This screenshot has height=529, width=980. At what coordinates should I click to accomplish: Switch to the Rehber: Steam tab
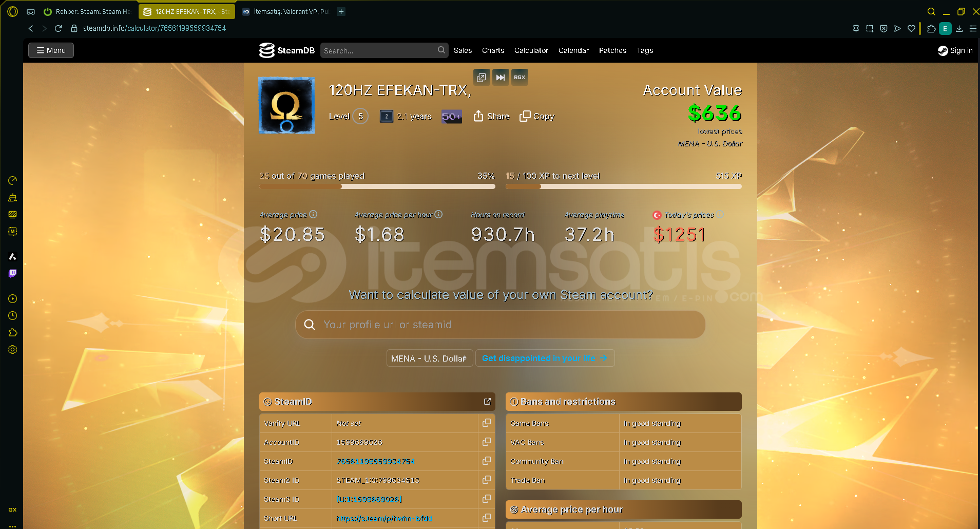coord(86,11)
